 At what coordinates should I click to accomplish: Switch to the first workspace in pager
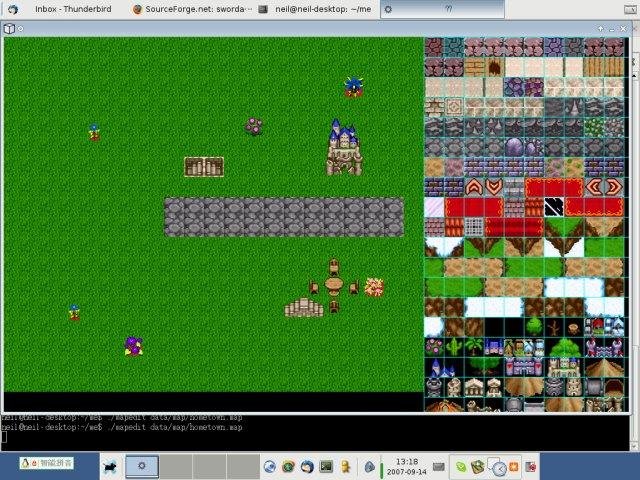coord(142,466)
